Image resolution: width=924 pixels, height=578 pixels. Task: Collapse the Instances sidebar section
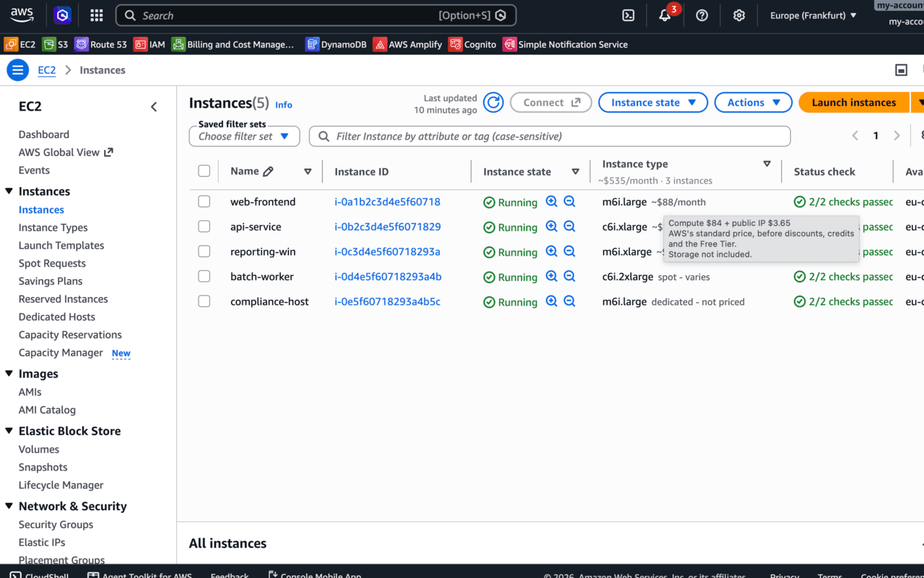[9, 191]
